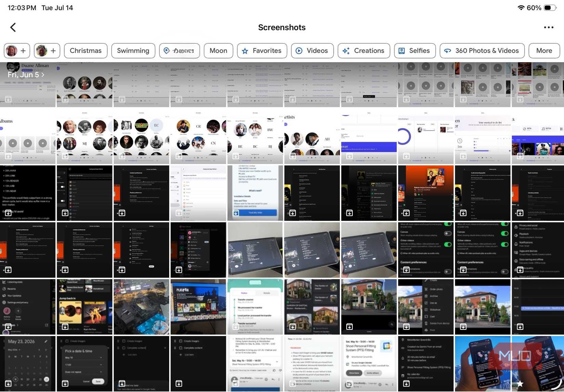564x392 pixels.
Task: Click the portrait icon in Selfies chip
Action: (x=402, y=51)
